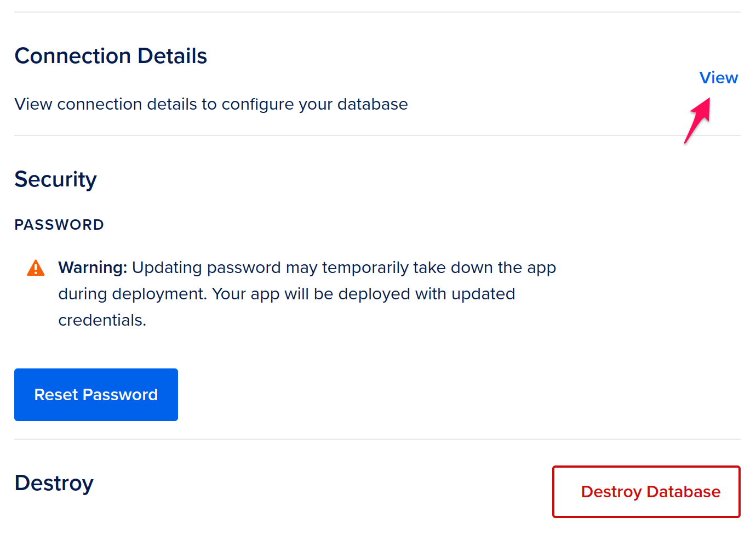Click the divider line above Connection Details
The height and width of the screenshot is (534, 756).
pos(377,12)
